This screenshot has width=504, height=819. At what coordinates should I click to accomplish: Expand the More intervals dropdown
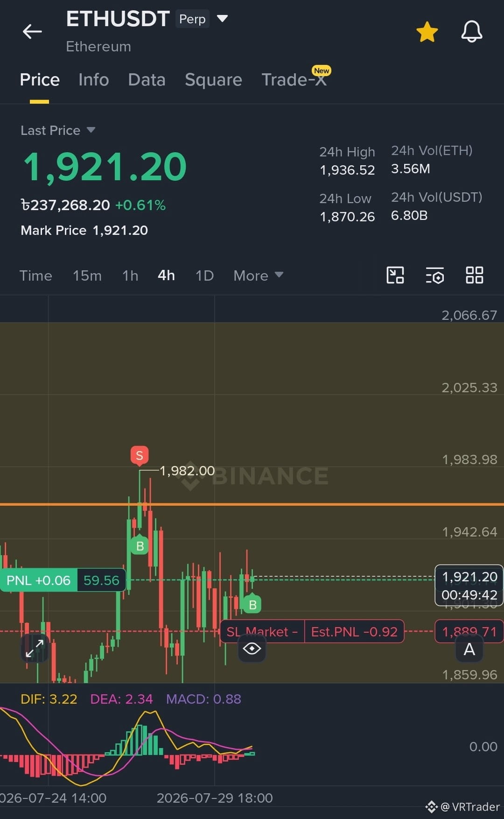[258, 275]
